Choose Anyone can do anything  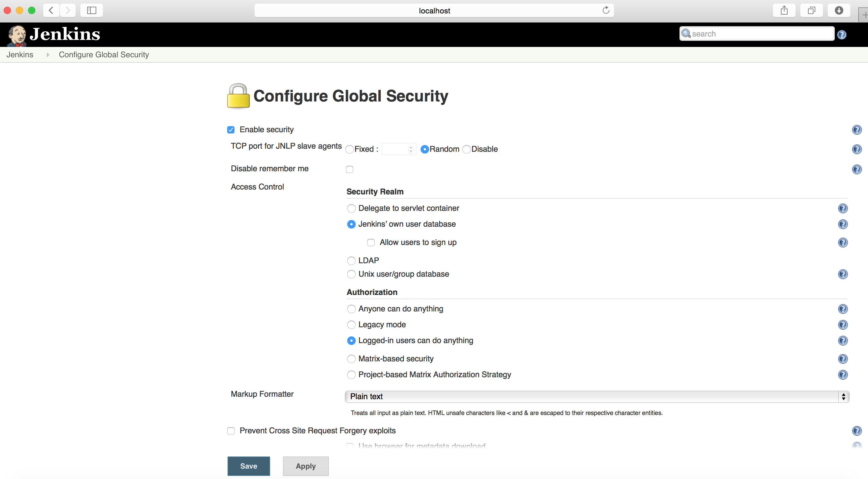[351, 309]
